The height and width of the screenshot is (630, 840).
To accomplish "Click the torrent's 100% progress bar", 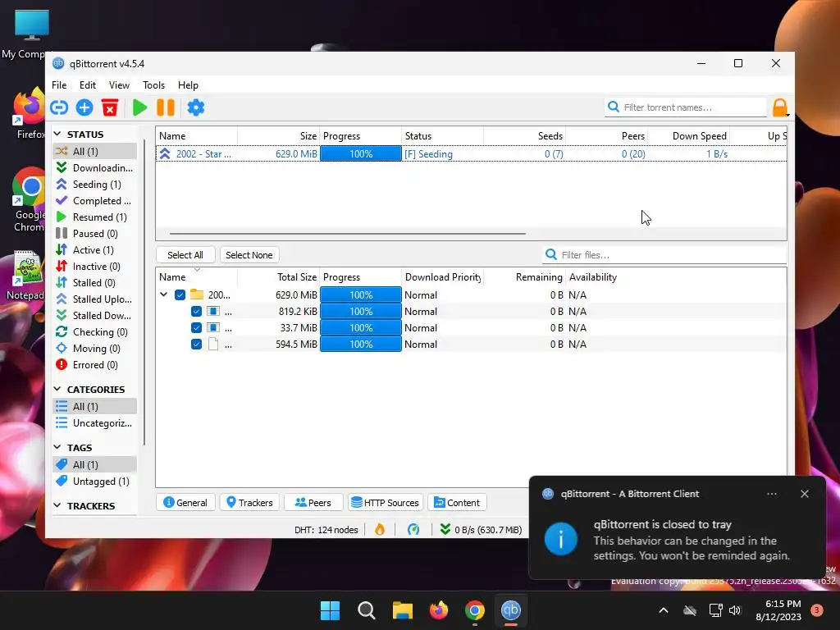I will [x=361, y=154].
